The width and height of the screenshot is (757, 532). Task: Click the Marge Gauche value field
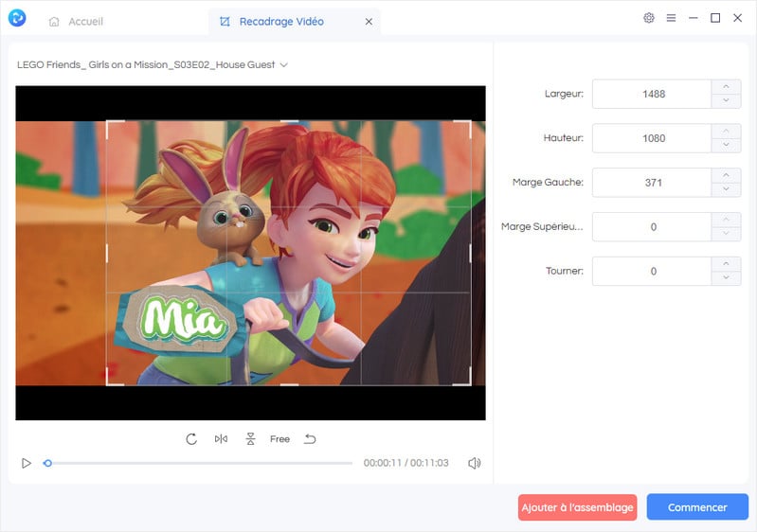click(652, 183)
